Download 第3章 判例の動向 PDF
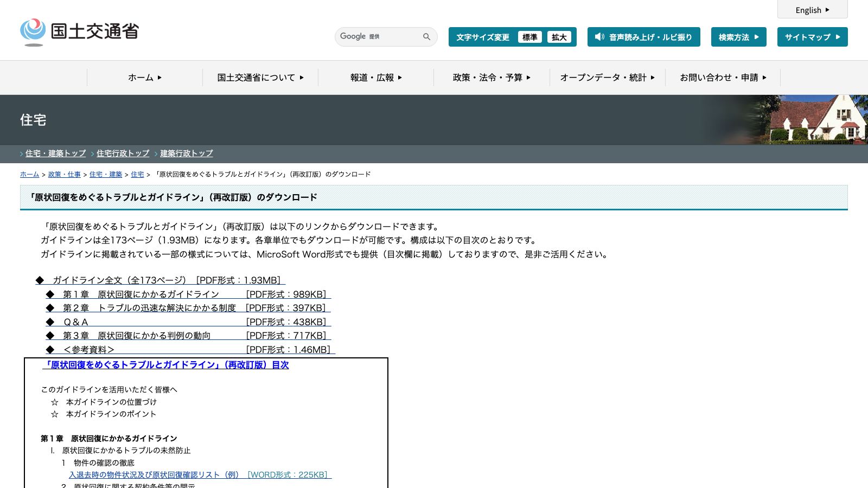868x488 pixels. pyautogui.click(x=188, y=336)
